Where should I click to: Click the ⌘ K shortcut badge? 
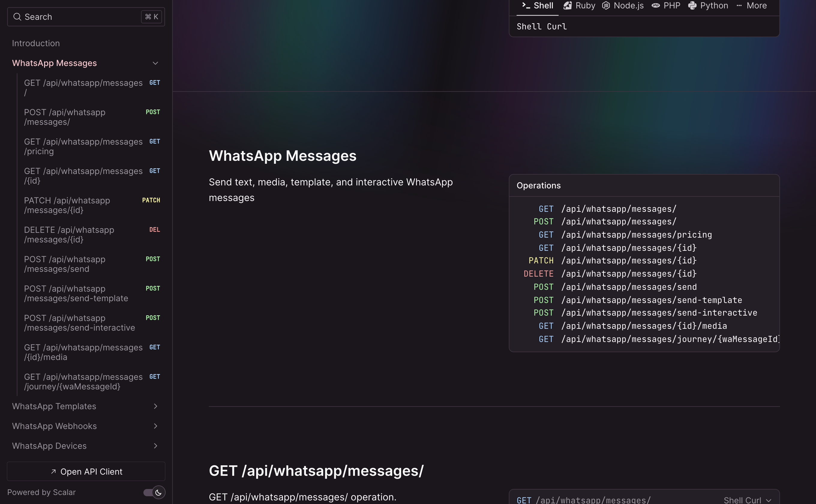[x=151, y=17]
